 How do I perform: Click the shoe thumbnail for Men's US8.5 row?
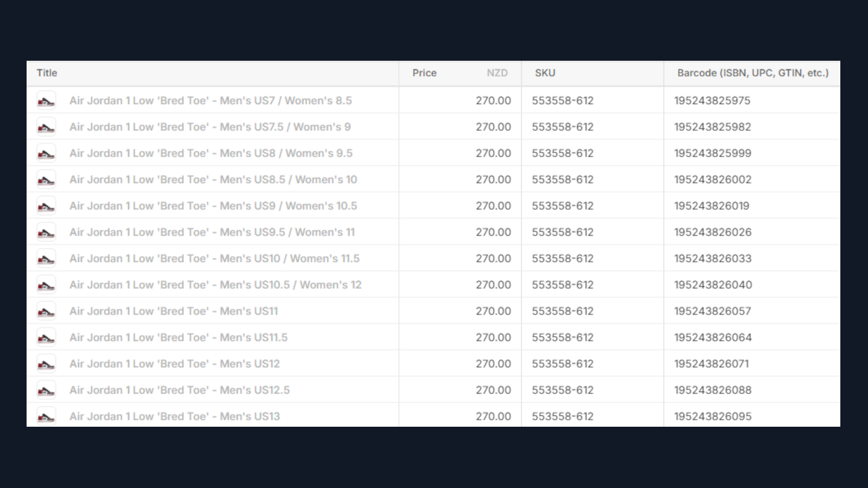(46, 179)
